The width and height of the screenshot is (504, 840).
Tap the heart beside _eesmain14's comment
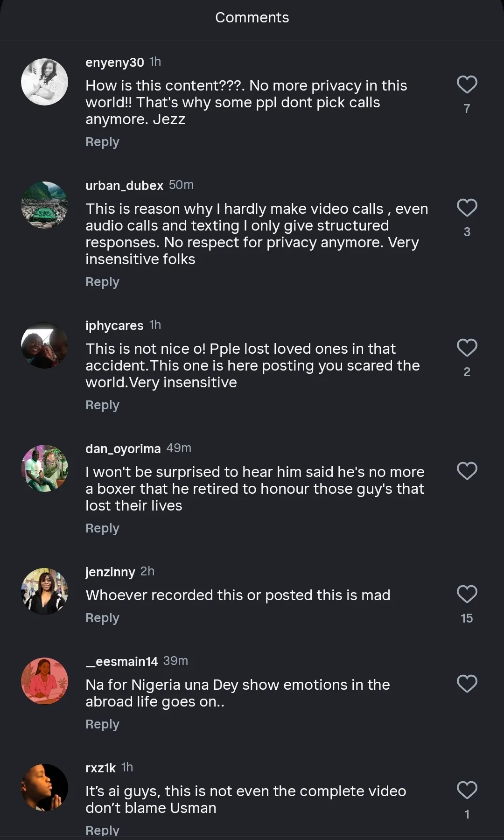(467, 684)
